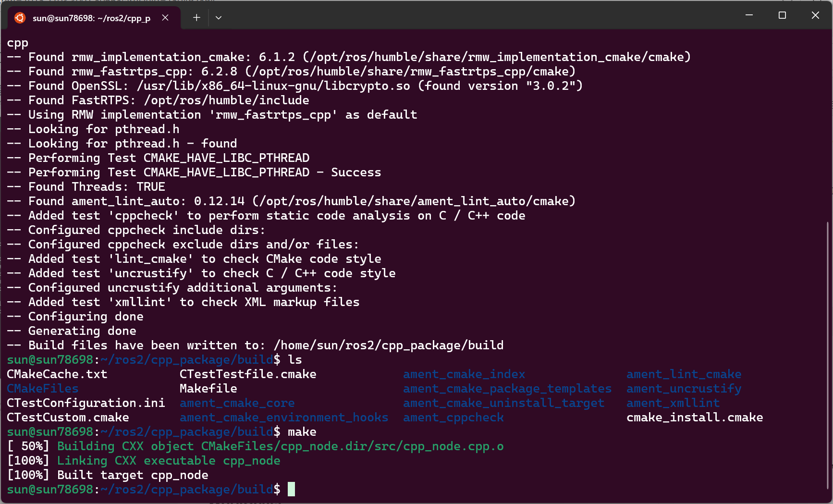Select the ament_uncrustify directory name
Viewport: 833px width, 504px height.
(x=684, y=388)
